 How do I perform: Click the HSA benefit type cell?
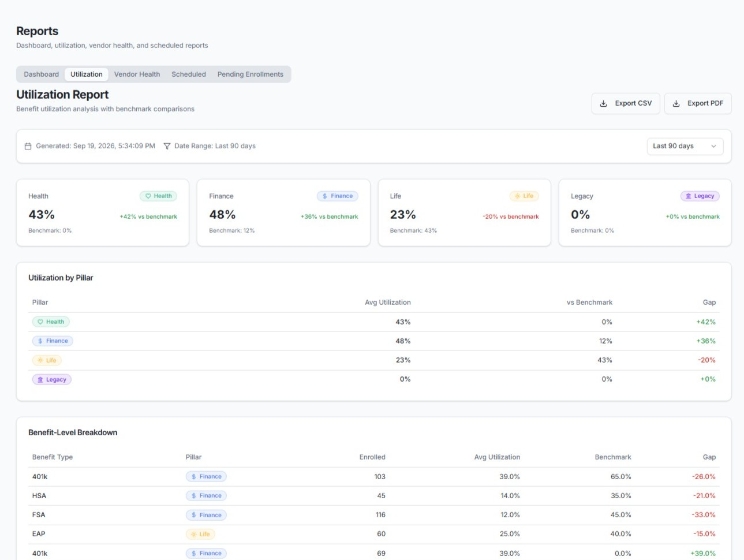(x=39, y=496)
